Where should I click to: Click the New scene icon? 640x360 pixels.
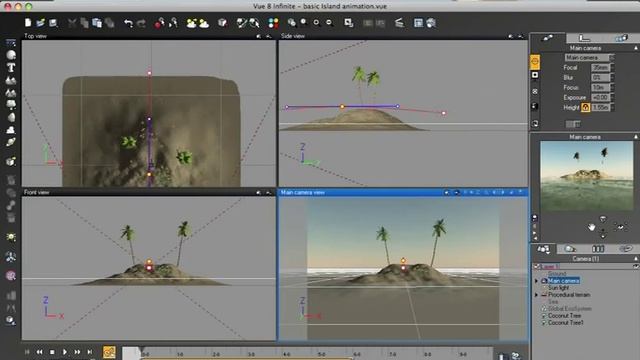28,23
